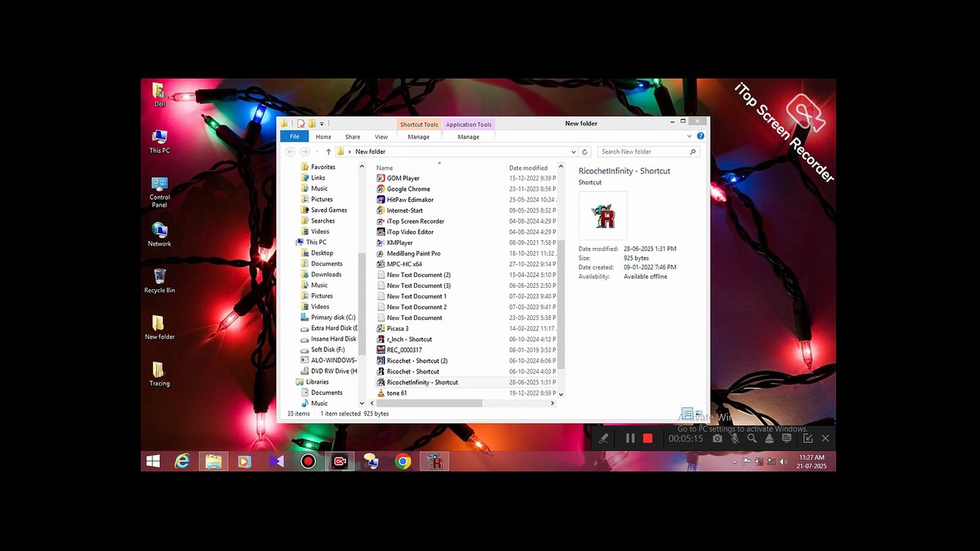Screen dimensions: 980x551
Task: Open the Network desktop icon
Action: pyautogui.click(x=159, y=235)
